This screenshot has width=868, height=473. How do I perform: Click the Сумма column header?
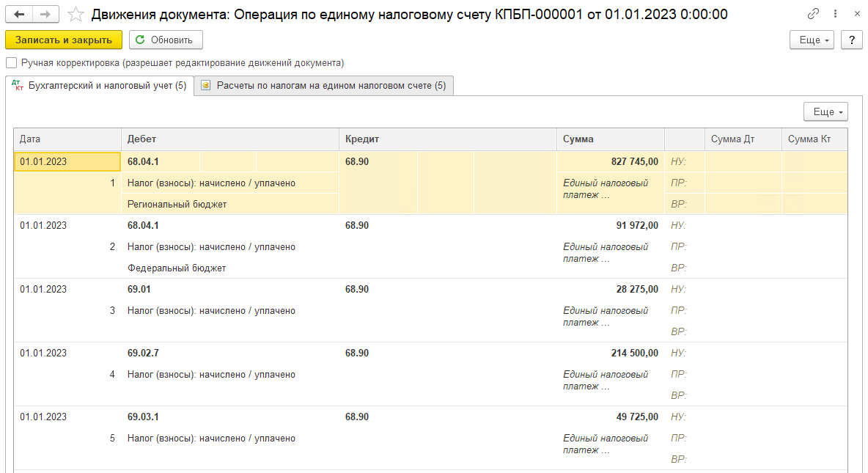pos(610,139)
